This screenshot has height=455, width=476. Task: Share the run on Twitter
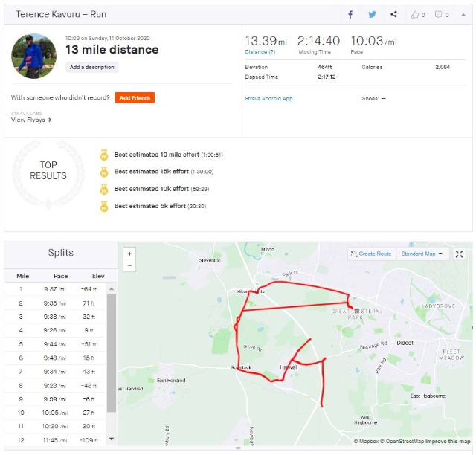(x=372, y=14)
